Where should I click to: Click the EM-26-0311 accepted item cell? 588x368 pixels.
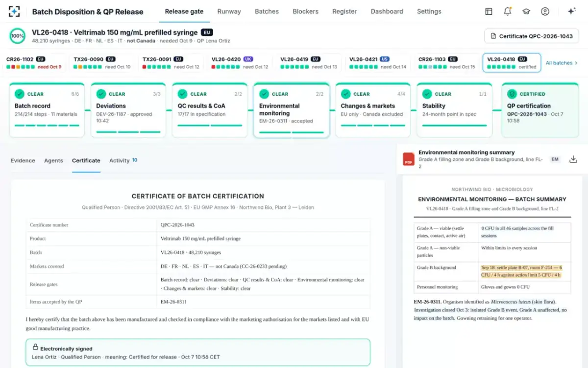[x=264, y=302]
